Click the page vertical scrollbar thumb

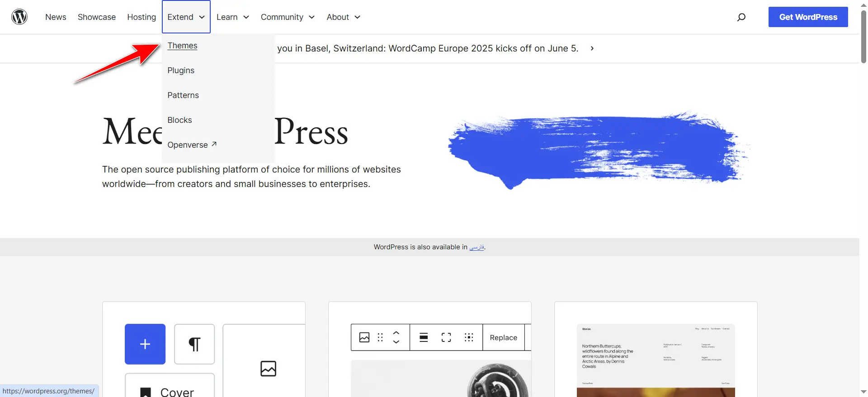click(x=863, y=36)
